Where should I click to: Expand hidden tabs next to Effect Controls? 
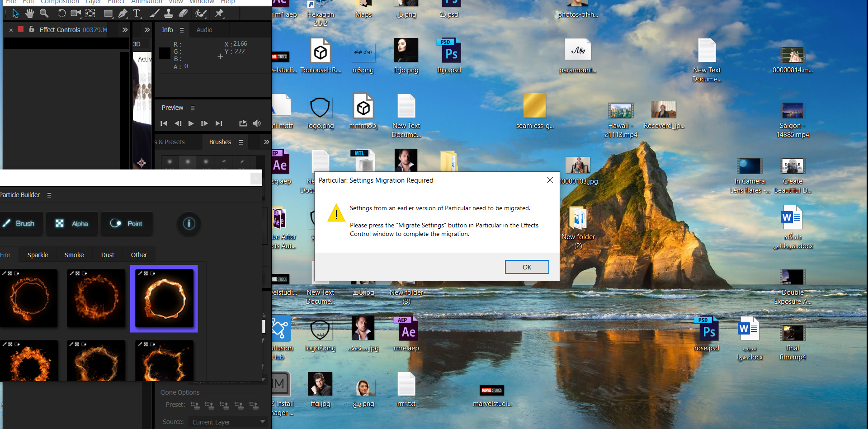125,30
